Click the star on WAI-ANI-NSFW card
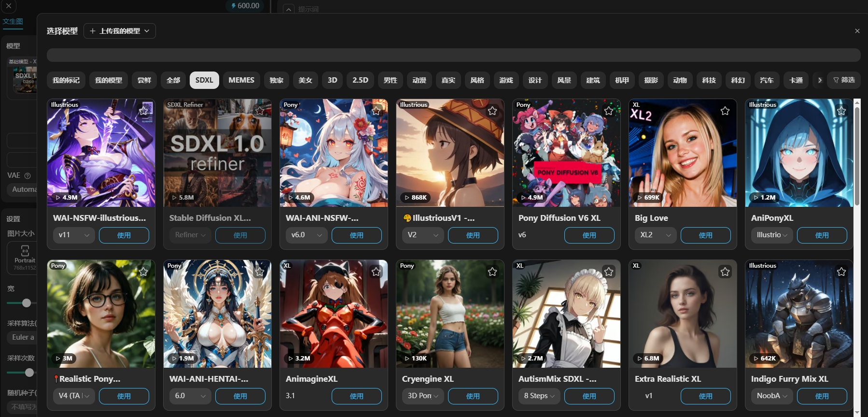 point(376,111)
